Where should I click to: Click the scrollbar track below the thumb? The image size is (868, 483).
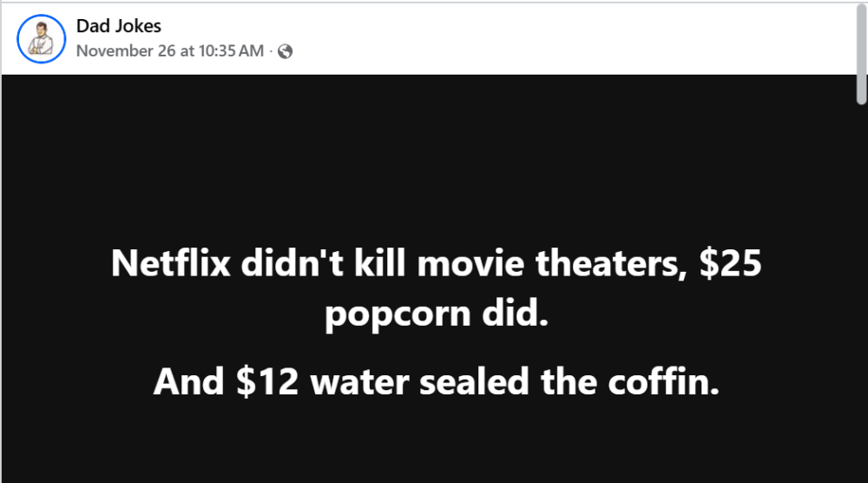(x=861, y=304)
